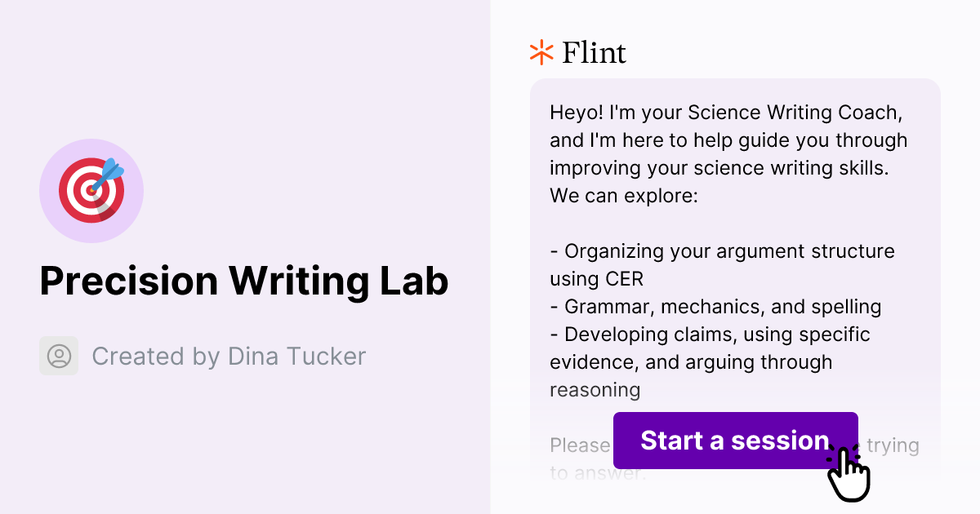Click the purple circle behind the target emoji

coord(91,190)
